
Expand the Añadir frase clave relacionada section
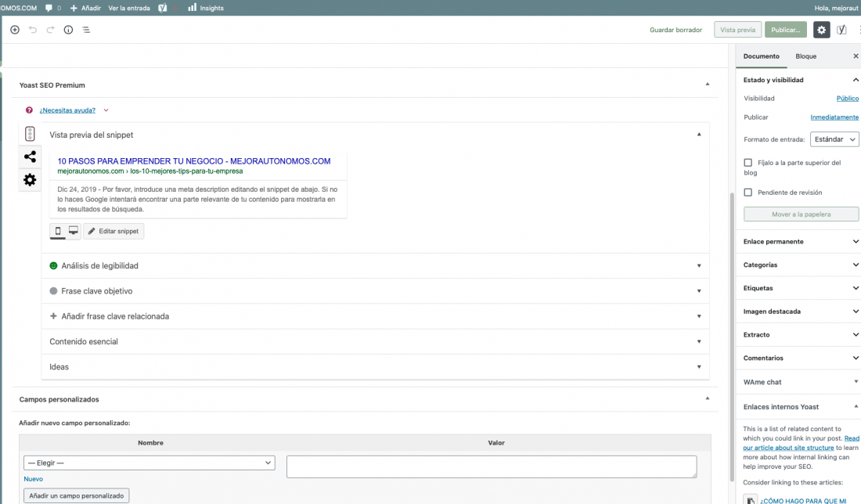coord(375,316)
